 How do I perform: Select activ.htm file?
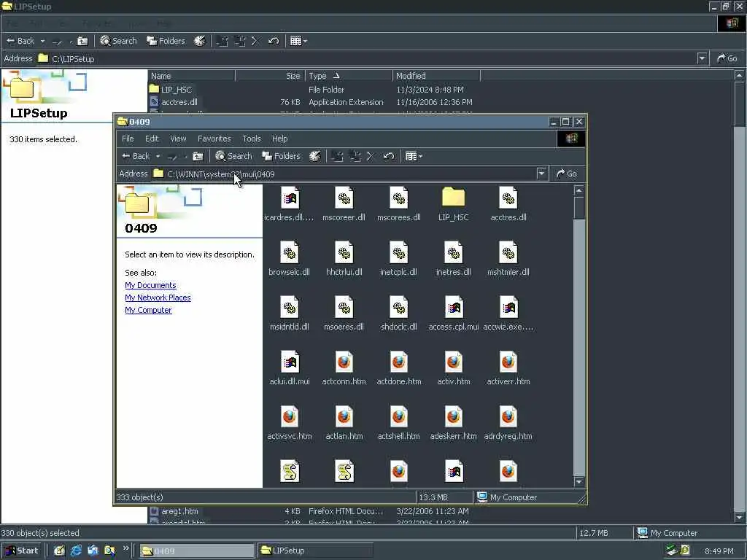pyautogui.click(x=453, y=368)
